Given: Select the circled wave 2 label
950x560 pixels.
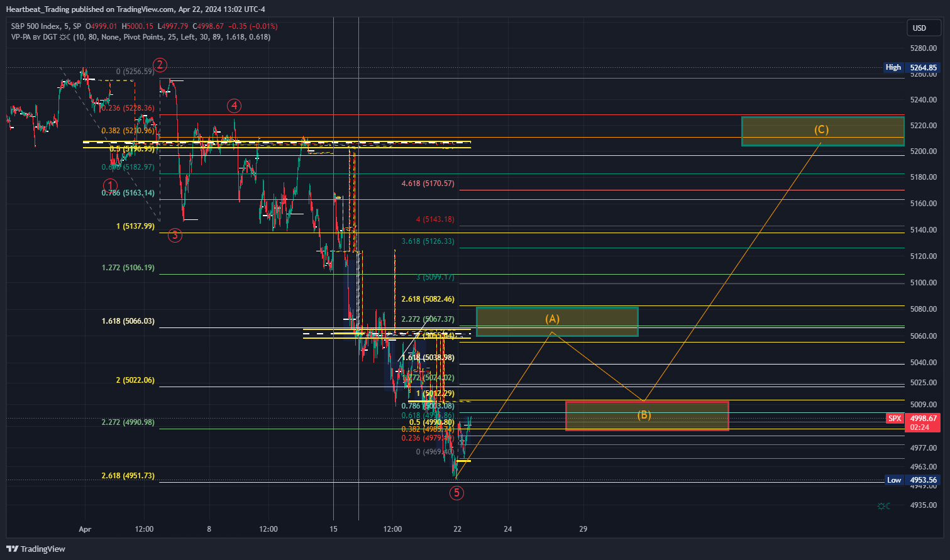Looking at the screenshot, I should [160, 65].
